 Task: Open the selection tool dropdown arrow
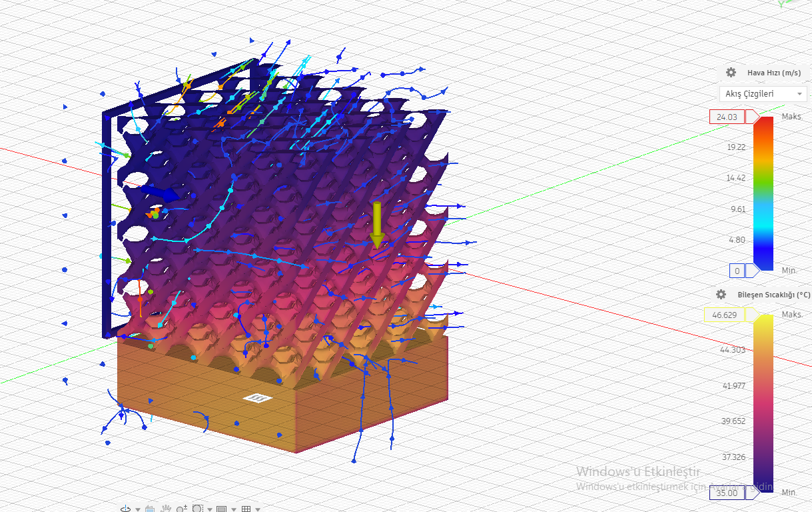click(x=209, y=508)
